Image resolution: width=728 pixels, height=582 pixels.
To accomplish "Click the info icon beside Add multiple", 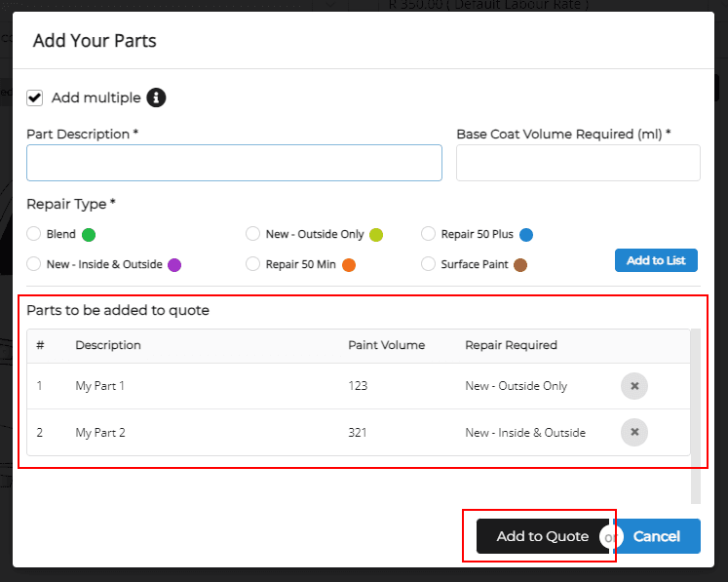I will coord(156,97).
